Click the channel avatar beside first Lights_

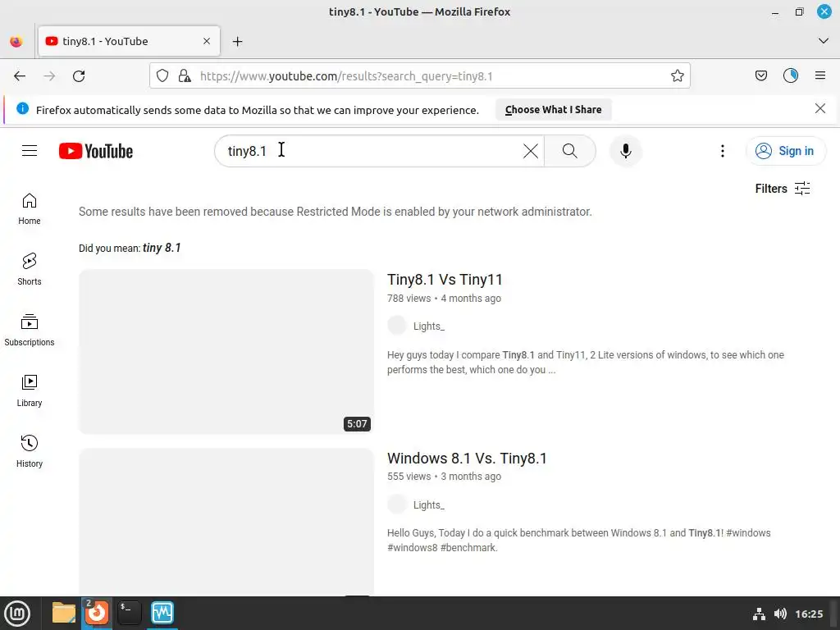397,325
